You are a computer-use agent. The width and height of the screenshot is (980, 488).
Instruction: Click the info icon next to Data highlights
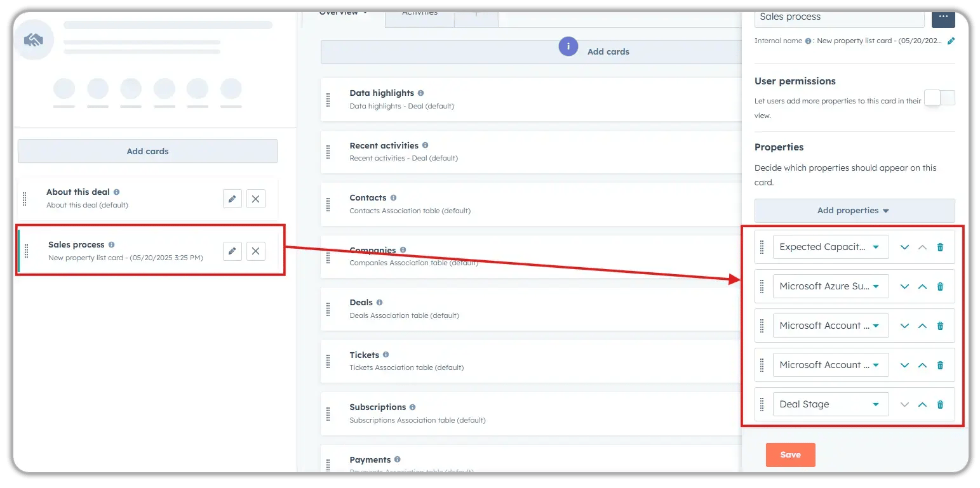(420, 93)
